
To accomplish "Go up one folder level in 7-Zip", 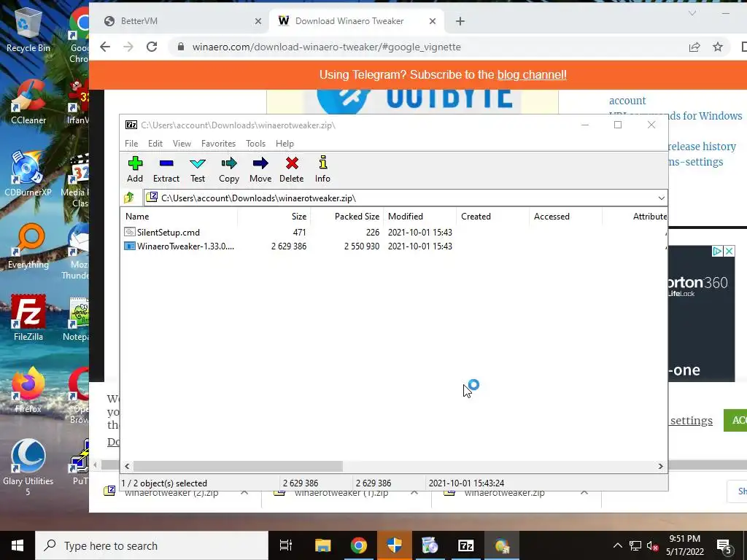I will (129, 198).
